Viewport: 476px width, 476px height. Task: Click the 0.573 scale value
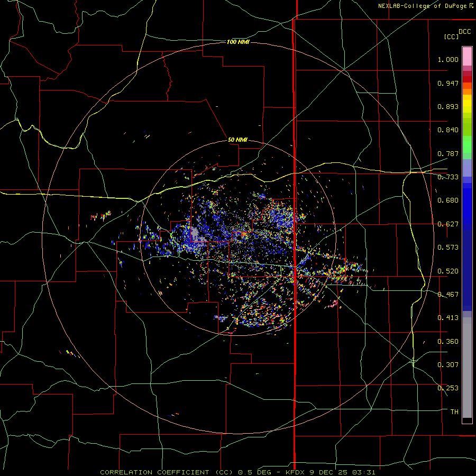click(x=448, y=248)
